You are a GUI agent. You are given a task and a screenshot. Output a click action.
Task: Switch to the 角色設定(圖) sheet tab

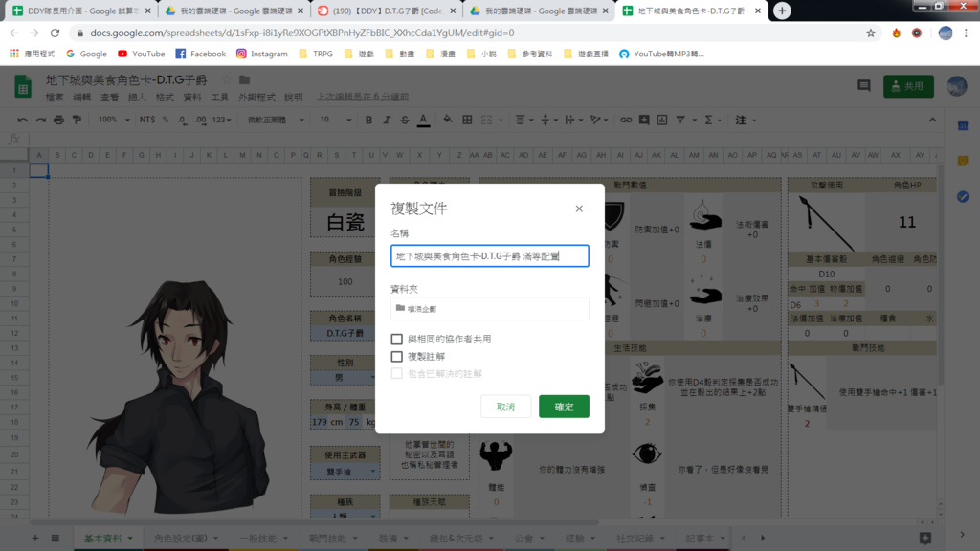coord(181,538)
